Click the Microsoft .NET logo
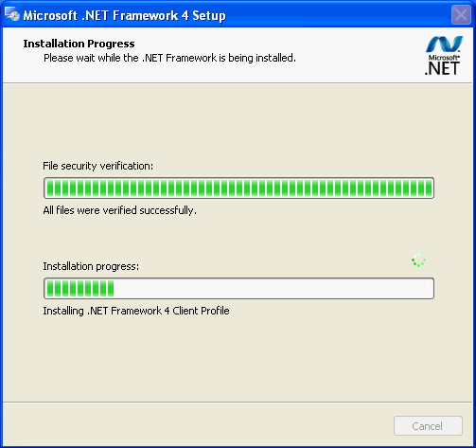Screen dimensions: 476x448 click(444, 56)
